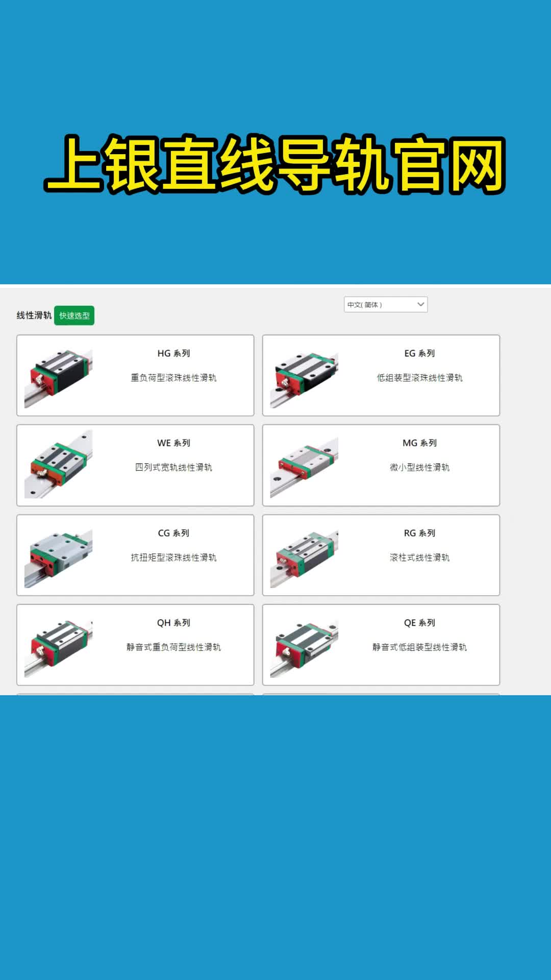Click 低组装型滚珠线性滑轨 description
The width and height of the screenshot is (551, 980).
419,378
